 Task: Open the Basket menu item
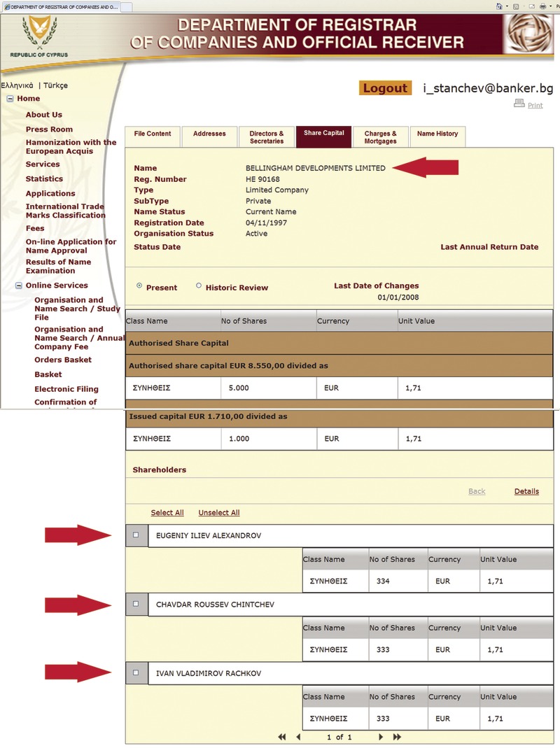48,374
